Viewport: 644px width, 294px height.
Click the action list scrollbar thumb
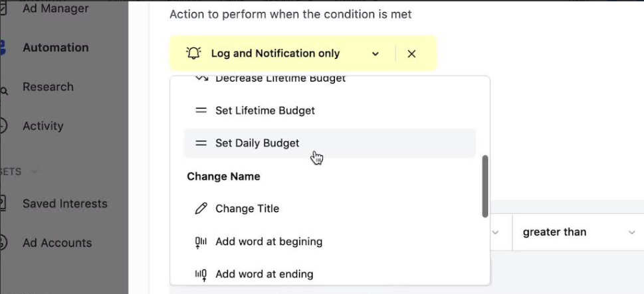pyautogui.click(x=485, y=186)
